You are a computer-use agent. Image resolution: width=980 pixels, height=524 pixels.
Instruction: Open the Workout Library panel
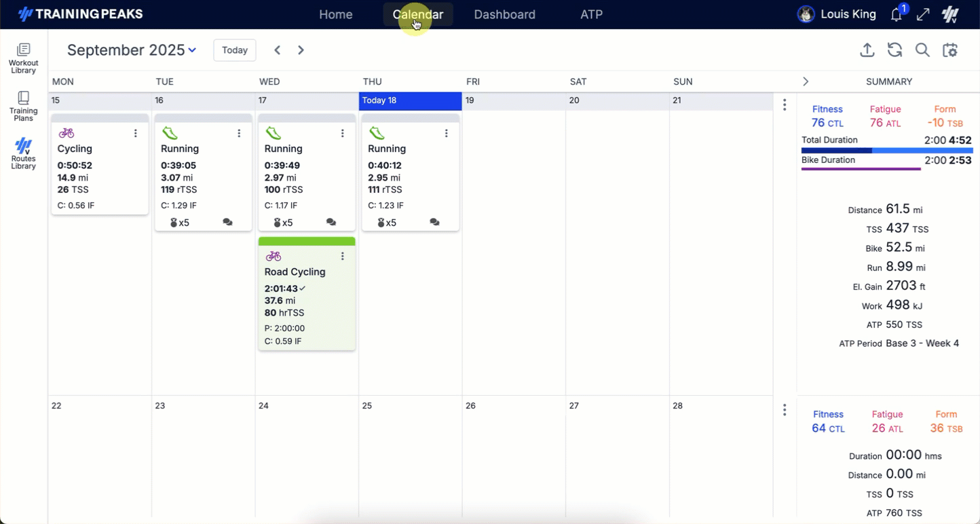point(23,58)
